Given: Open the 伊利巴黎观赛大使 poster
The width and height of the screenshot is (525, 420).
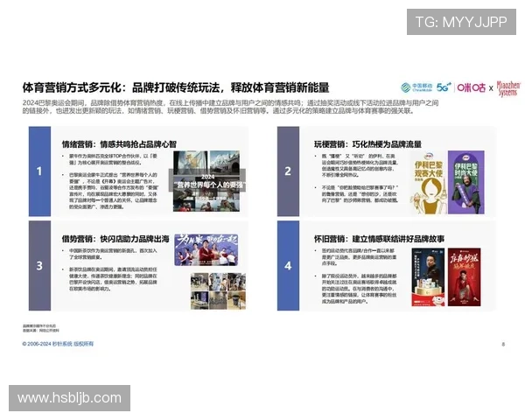Looking at the screenshot, I should (429, 183).
